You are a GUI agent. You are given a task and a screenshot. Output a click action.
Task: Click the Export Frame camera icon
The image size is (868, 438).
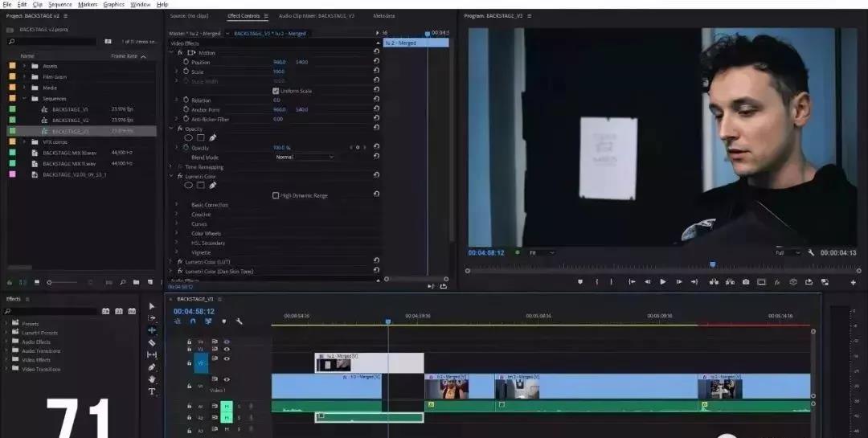tap(746, 282)
